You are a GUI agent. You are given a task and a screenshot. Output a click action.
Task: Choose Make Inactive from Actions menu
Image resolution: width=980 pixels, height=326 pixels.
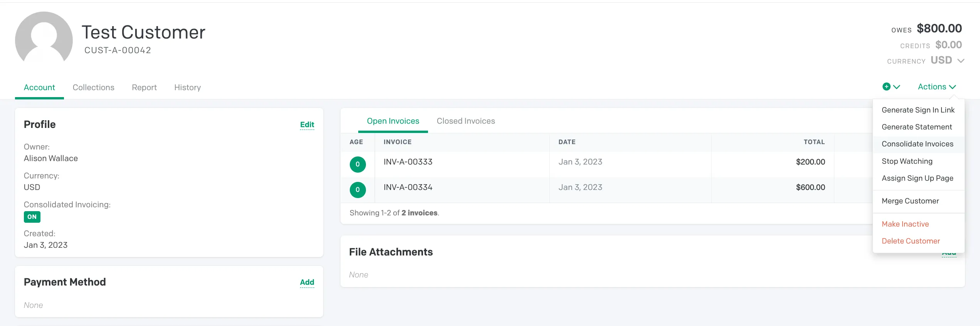pyautogui.click(x=905, y=224)
